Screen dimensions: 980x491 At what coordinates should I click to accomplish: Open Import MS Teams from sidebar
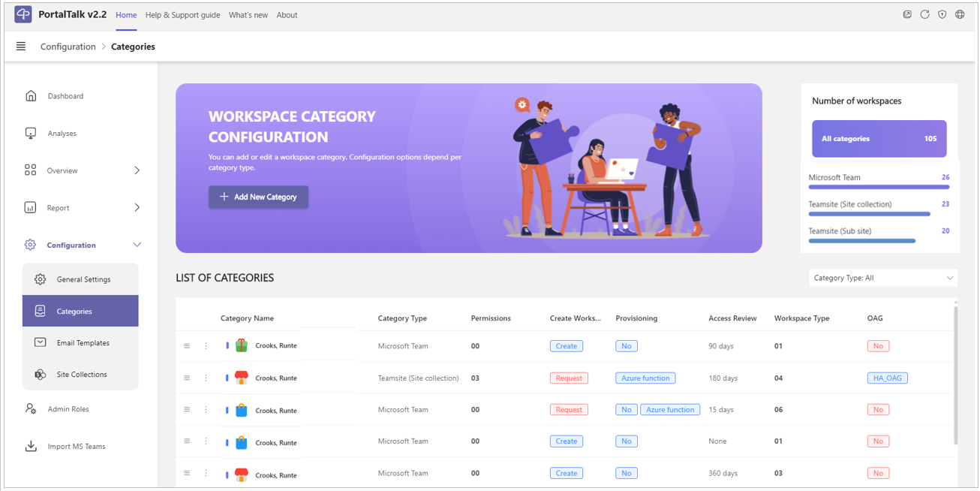pyautogui.click(x=76, y=447)
